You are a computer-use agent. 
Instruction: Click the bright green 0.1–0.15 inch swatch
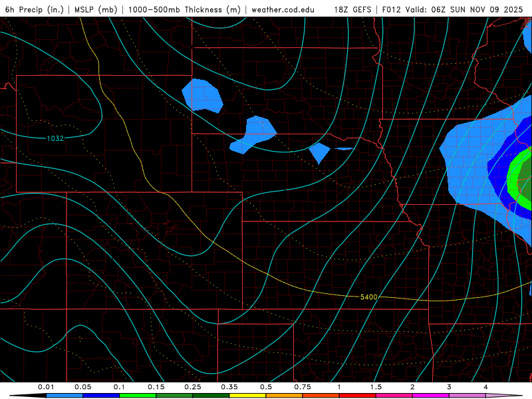click(138, 396)
